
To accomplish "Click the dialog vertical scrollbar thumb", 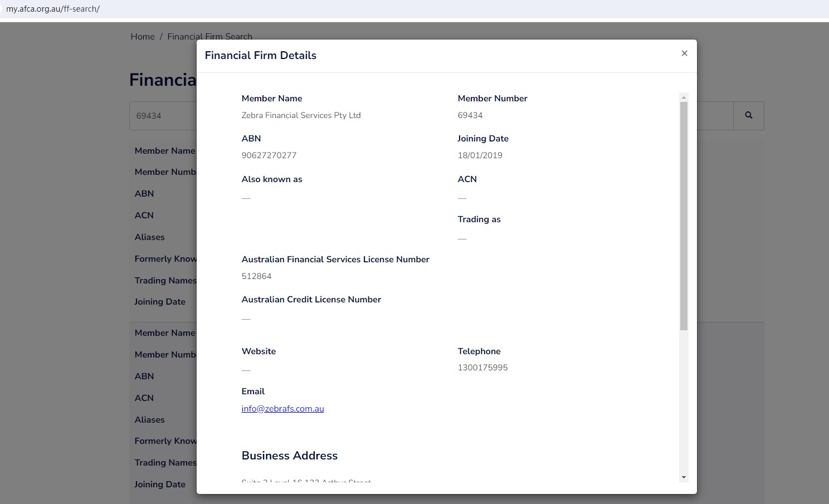I will [684, 216].
